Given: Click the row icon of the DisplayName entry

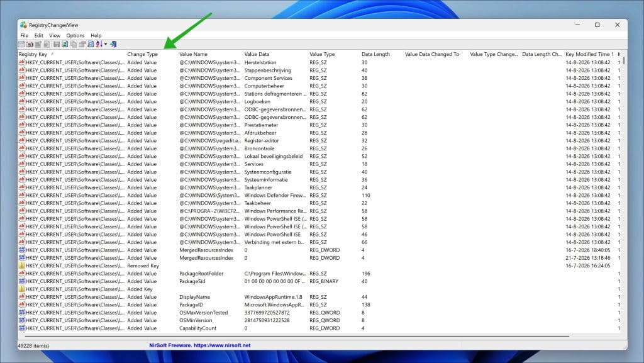Looking at the screenshot, I should (22, 297).
